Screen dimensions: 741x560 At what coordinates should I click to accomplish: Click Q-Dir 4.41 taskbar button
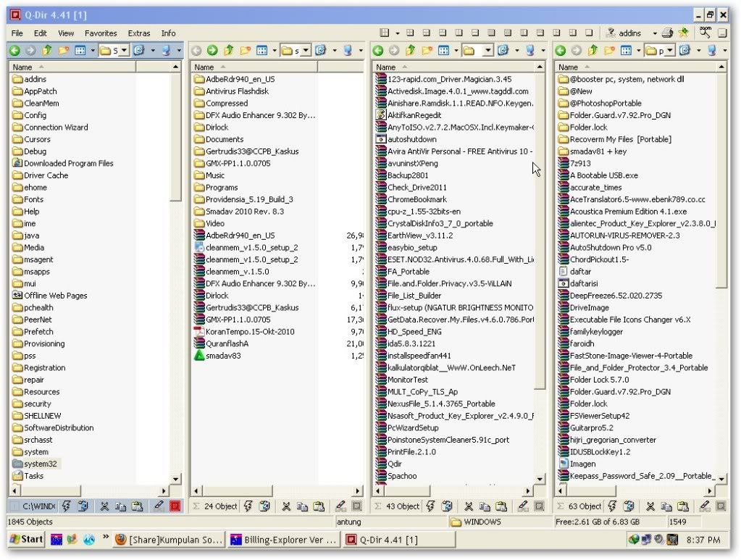click(x=399, y=540)
